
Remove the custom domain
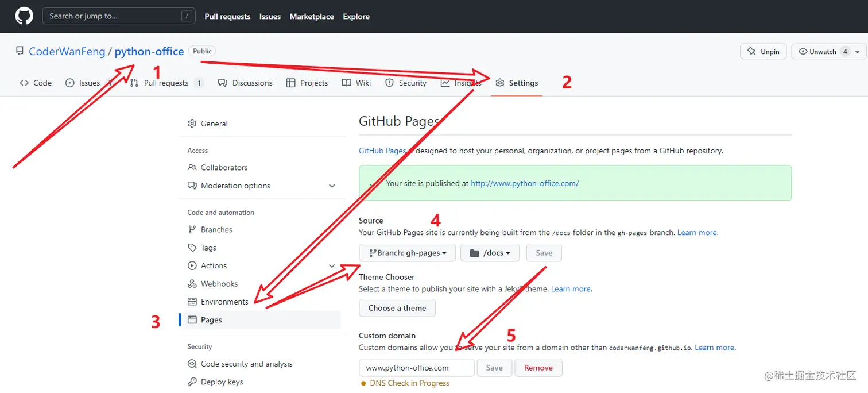click(538, 368)
